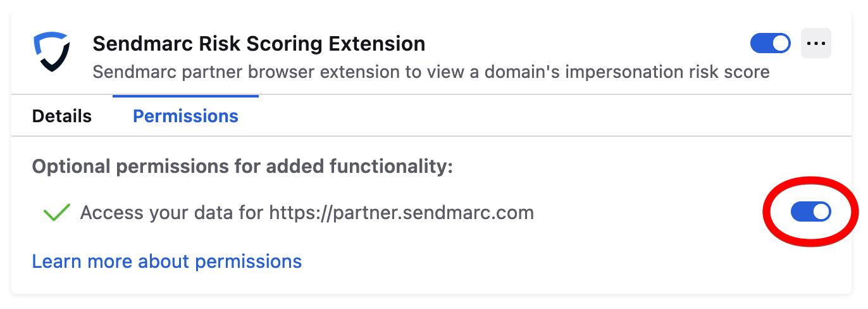Click the Sendmarc shield logo icon
Screen dimensions: 868x309
[51, 52]
